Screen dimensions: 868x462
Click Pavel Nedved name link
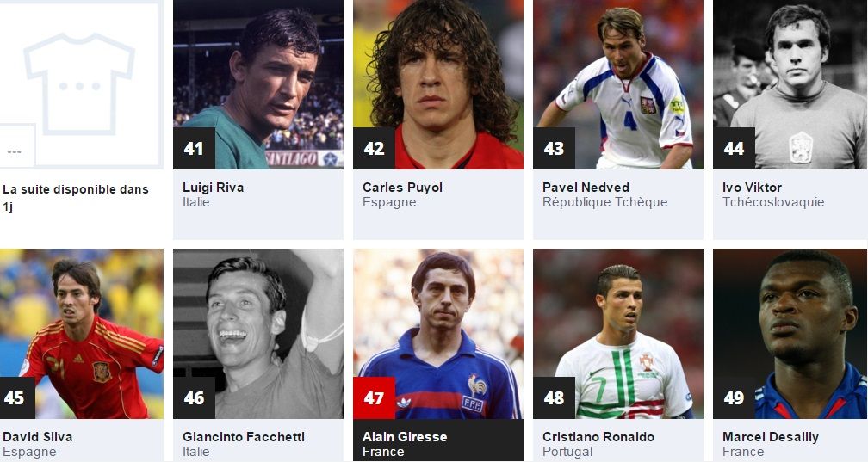tap(586, 188)
